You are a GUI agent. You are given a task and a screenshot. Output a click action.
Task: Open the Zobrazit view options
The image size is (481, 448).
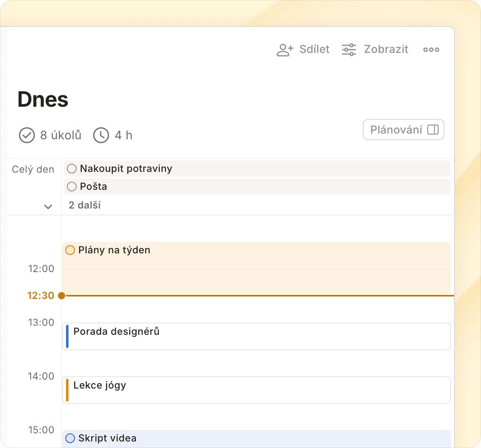pos(375,49)
